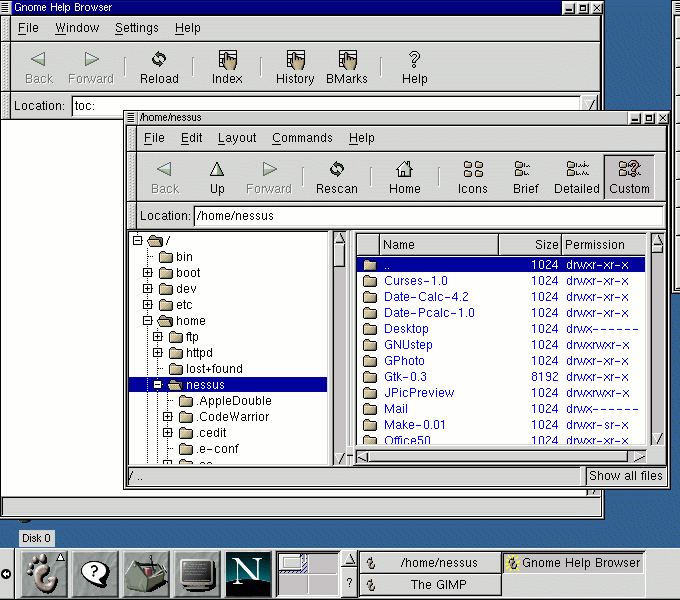Screen dimensions: 680x600
Task: Expand the ftp folder in tree
Action: click(x=158, y=337)
